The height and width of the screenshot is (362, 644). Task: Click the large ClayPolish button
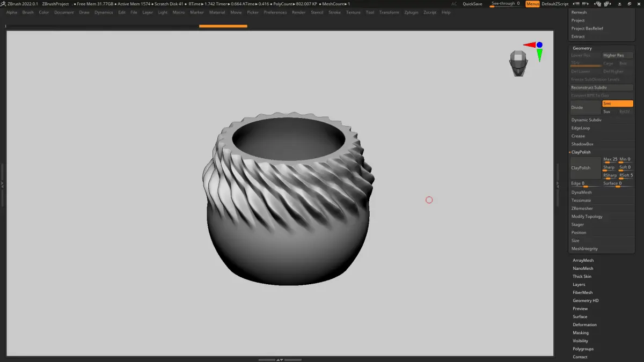point(586,168)
